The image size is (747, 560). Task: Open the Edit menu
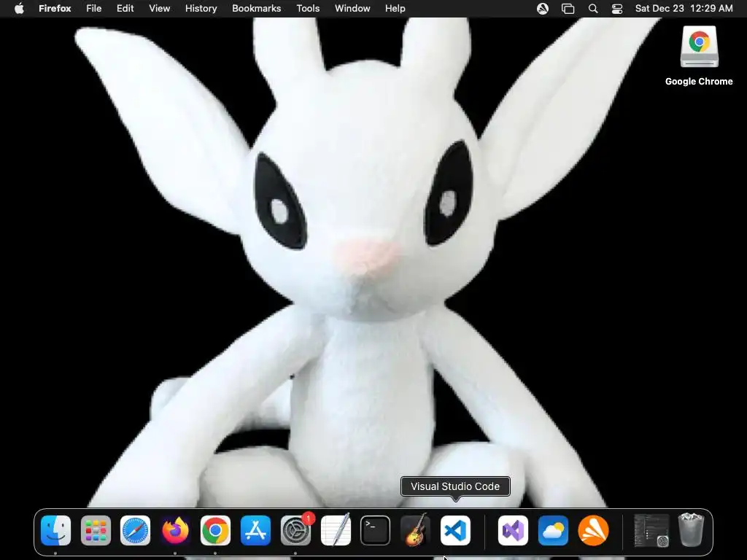(x=125, y=9)
